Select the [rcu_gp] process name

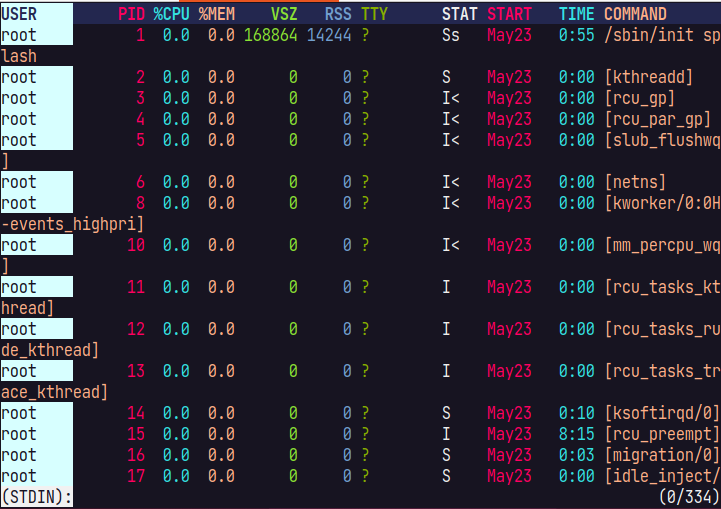[x=640, y=98]
